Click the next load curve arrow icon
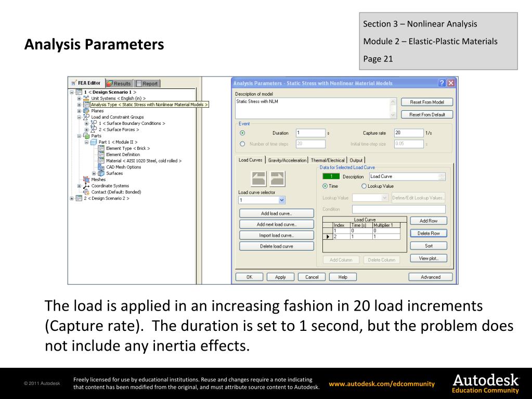 coord(277,179)
